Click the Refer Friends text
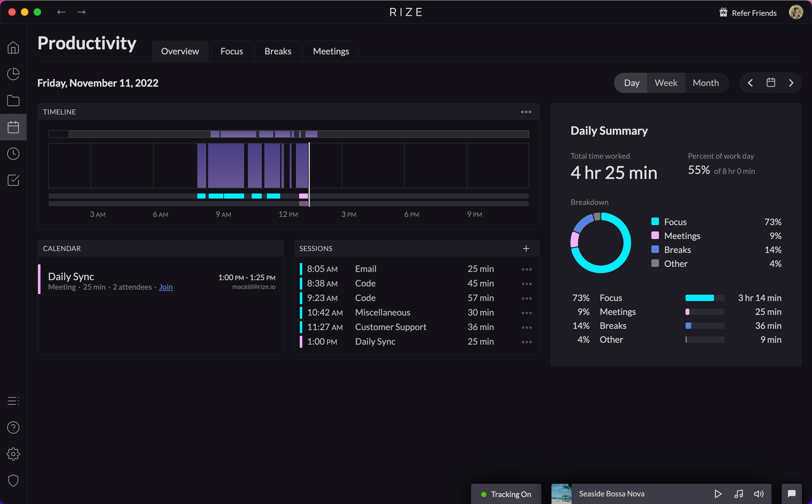This screenshot has width=812, height=504. point(754,13)
